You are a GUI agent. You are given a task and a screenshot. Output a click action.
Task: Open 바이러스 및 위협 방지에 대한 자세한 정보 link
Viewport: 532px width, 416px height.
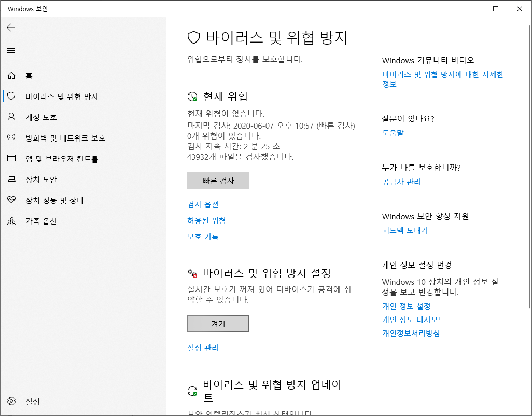click(443, 79)
